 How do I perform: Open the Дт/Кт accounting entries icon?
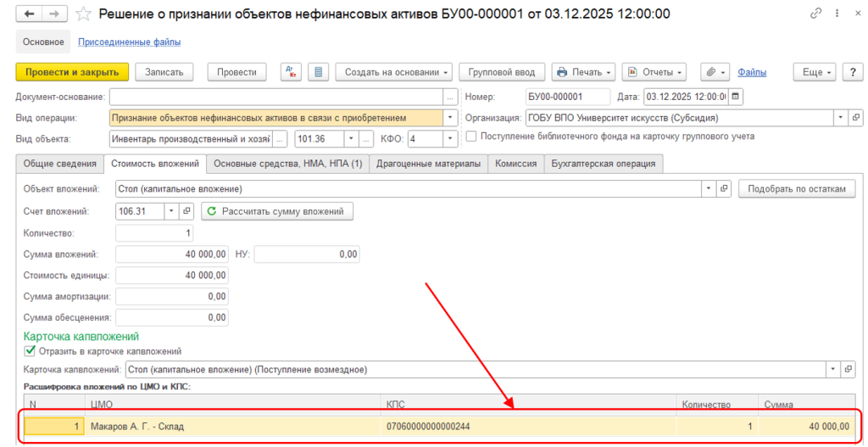pos(290,72)
